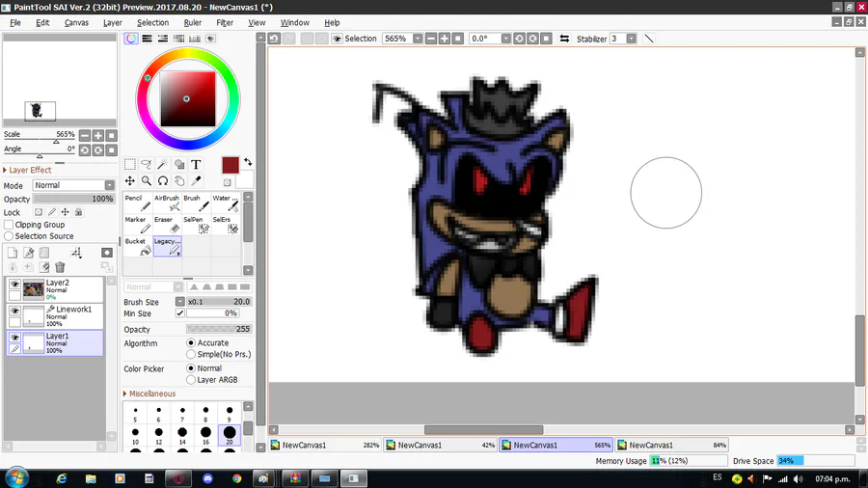Select the Text tool
868x488 pixels.
click(196, 164)
